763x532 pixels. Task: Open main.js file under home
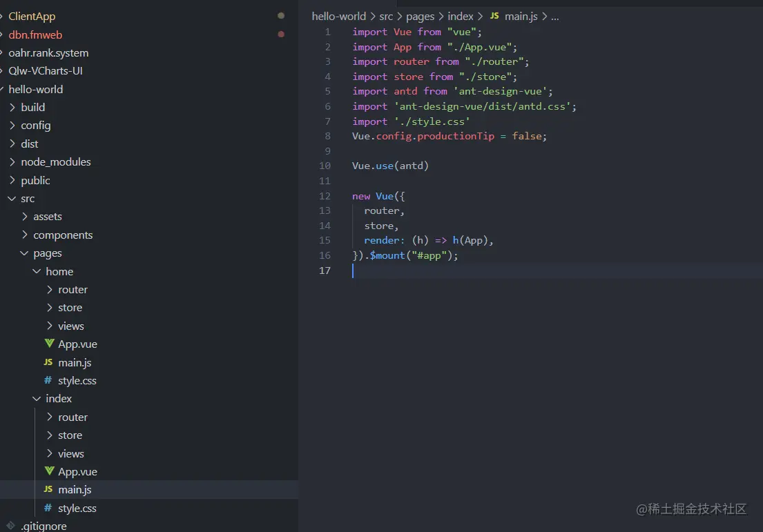(75, 362)
